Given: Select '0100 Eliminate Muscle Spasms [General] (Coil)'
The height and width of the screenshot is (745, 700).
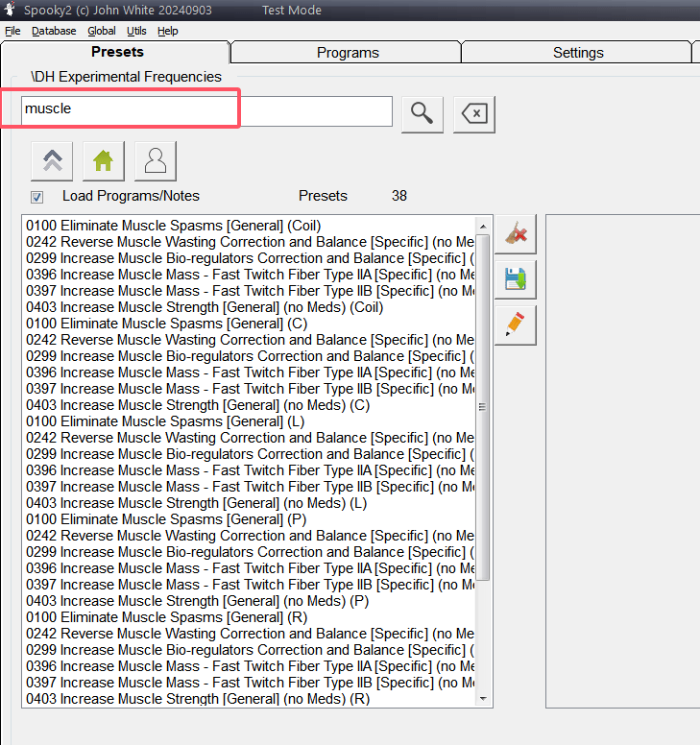Looking at the screenshot, I should tap(174, 226).
